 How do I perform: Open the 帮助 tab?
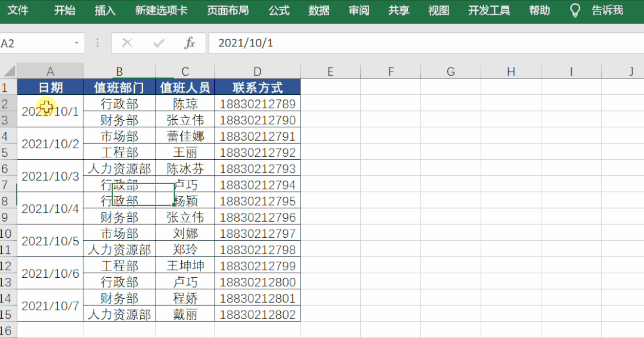tap(539, 10)
